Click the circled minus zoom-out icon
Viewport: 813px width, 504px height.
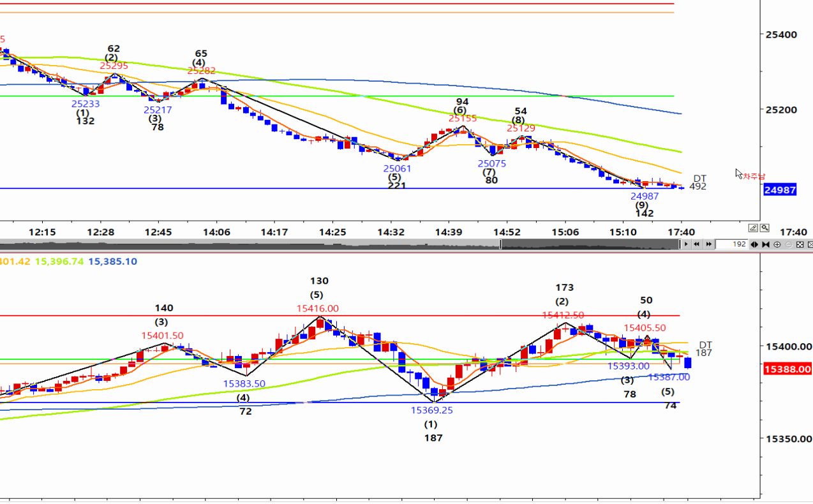(x=788, y=244)
